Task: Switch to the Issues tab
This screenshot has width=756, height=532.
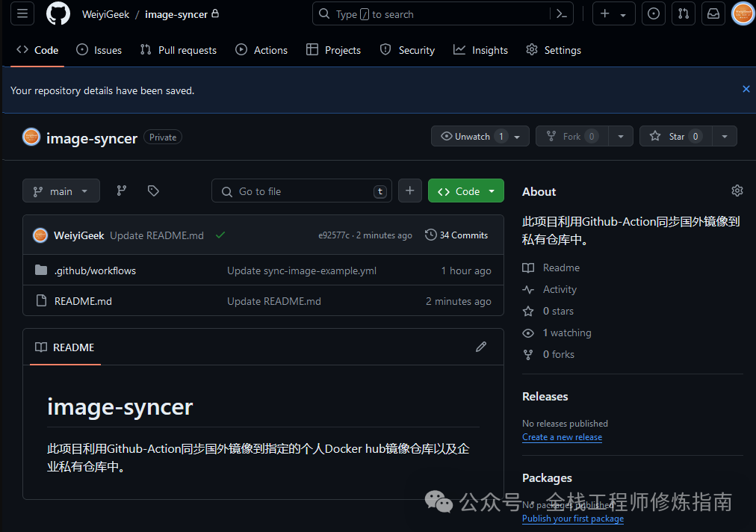Action: [x=99, y=50]
